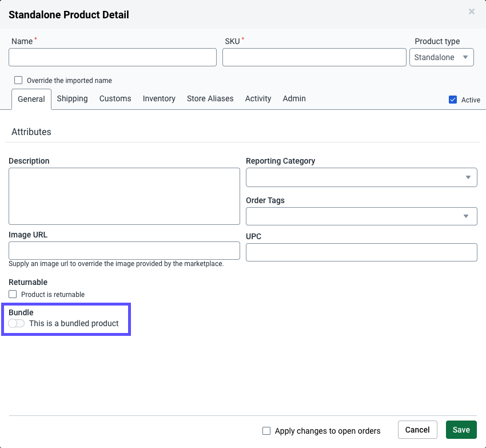Image resolution: width=486 pixels, height=448 pixels.
Task: Open the Customs tab
Action: [x=115, y=99]
